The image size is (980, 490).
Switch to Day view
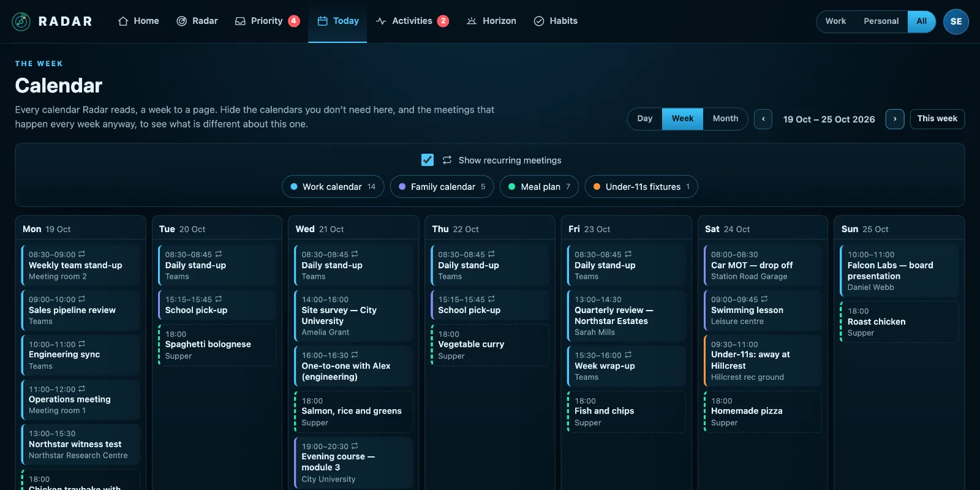click(645, 119)
